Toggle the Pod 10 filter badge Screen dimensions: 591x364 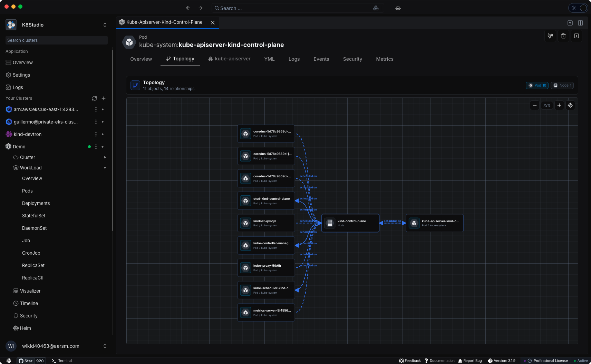pyautogui.click(x=537, y=85)
